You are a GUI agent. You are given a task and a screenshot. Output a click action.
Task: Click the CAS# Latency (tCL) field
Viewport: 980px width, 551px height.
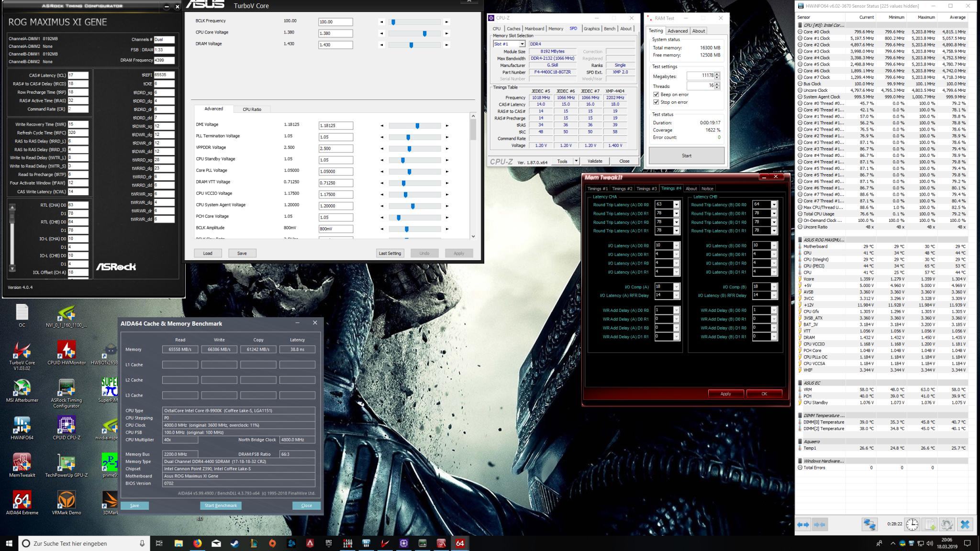[78, 75]
